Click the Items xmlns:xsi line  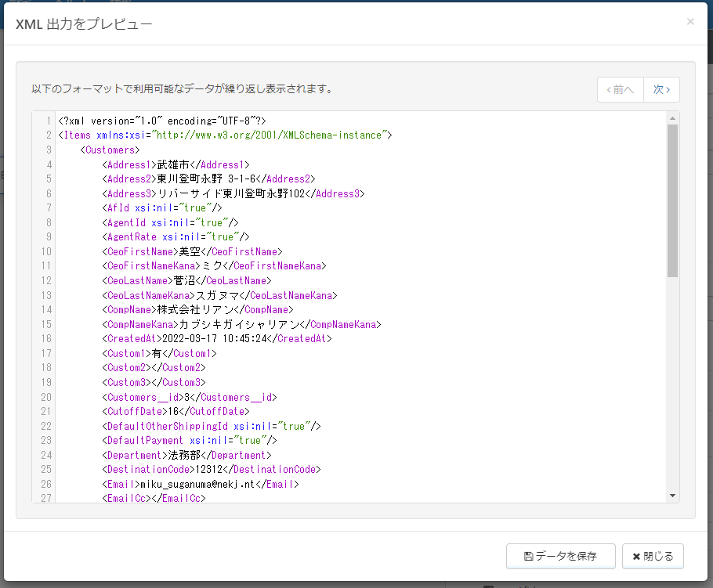tap(225, 135)
